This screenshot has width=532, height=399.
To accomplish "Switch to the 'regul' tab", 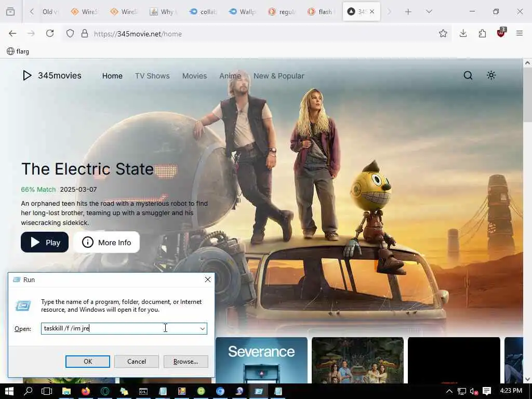I will click(282, 11).
